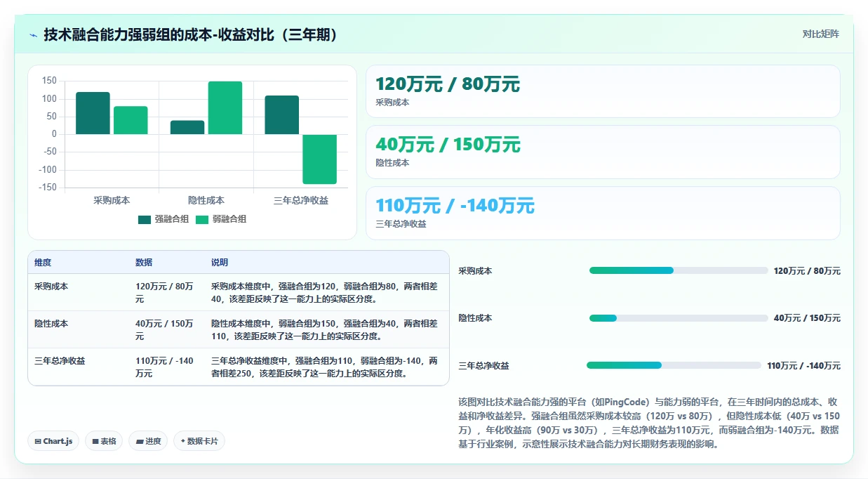Click the 采购成本 progress bar
Screen dimensions: 868x479
(679, 270)
